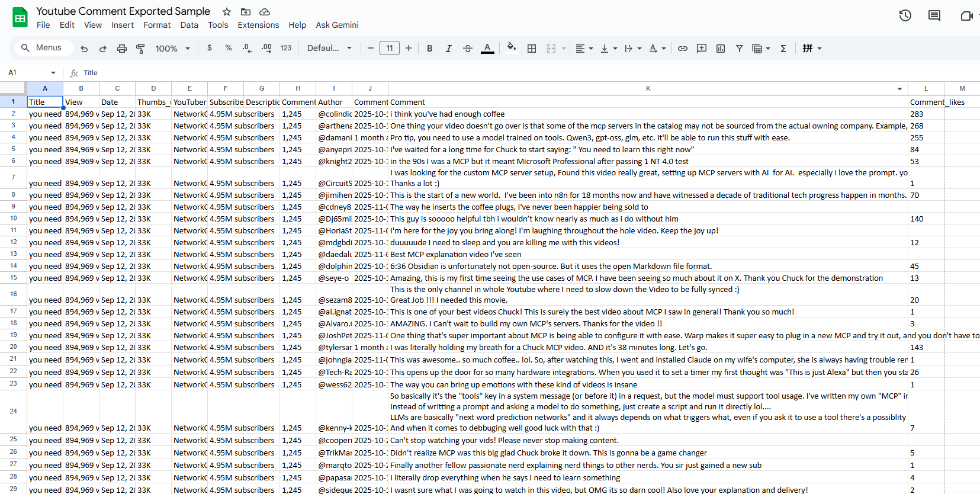Open fill color picker
This screenshot has width=980, height=494.
512,47
